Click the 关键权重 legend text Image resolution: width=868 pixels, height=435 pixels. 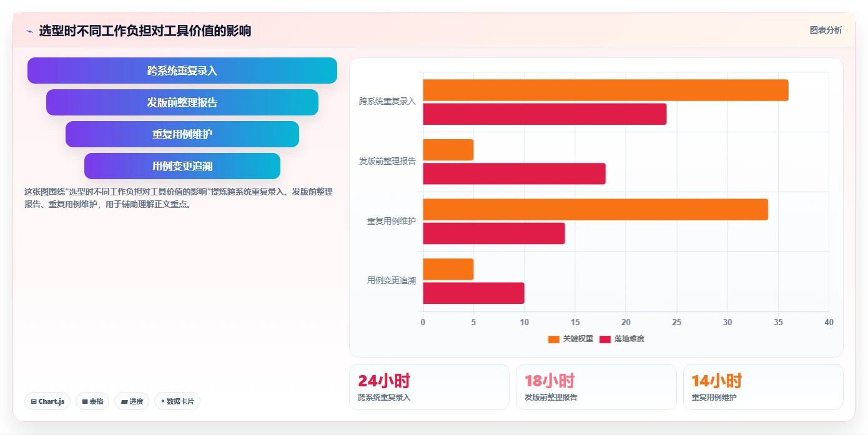point(578,339)
